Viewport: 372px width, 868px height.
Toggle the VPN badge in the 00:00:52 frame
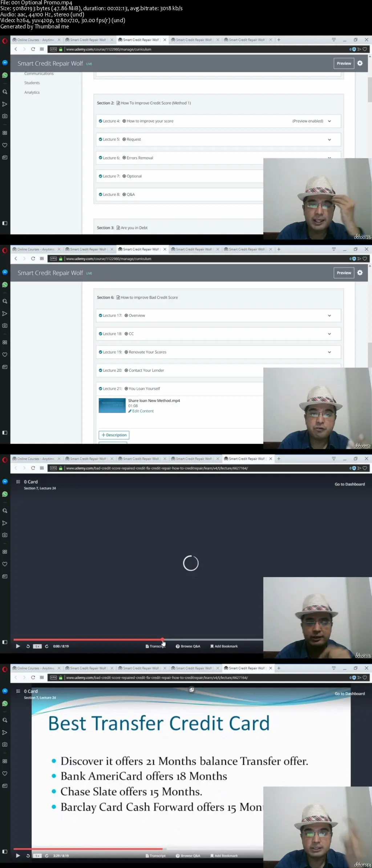coord(53,259)
